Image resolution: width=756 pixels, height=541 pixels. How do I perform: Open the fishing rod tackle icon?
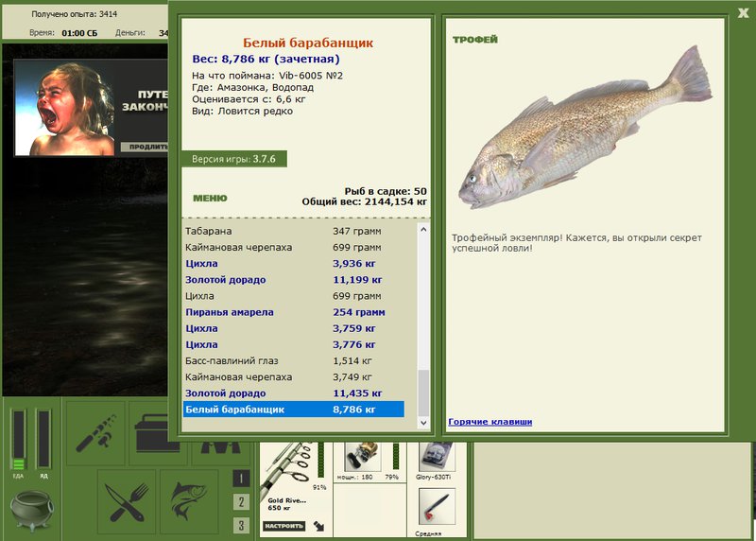coord(95,433)
